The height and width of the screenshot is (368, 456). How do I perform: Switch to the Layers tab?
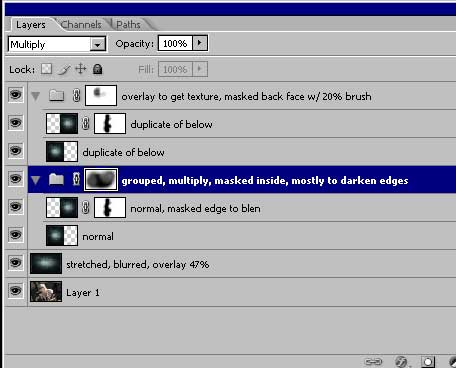pyautogui.click(x=31, y=25)
